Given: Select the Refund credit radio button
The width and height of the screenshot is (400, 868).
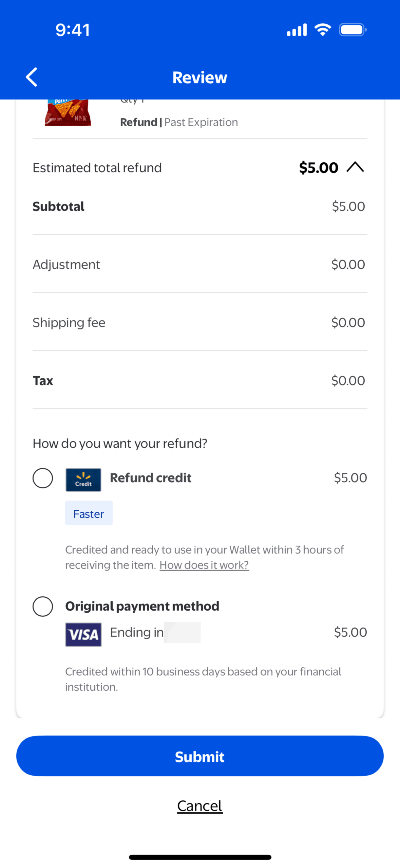Looking at the screenshot, I should 43,478.
